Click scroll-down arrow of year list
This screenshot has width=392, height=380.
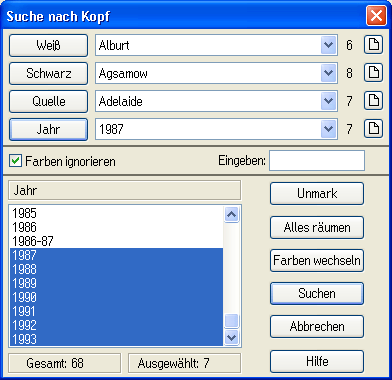click(231, 337)
